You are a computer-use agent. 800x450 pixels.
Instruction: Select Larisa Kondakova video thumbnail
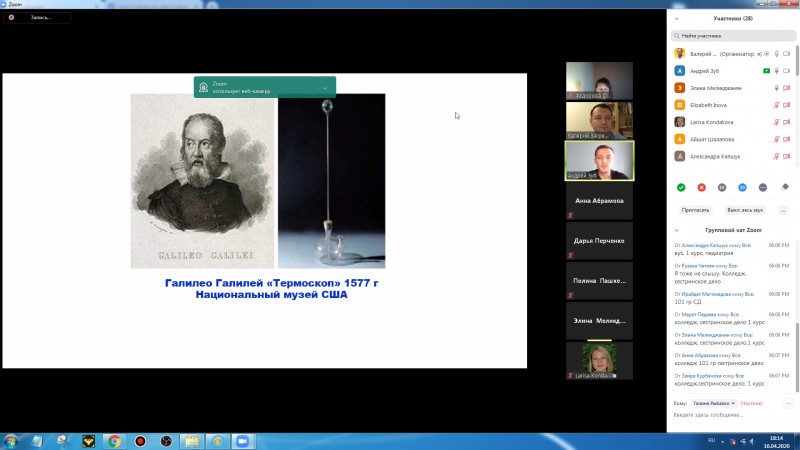[x=599, y=361]
